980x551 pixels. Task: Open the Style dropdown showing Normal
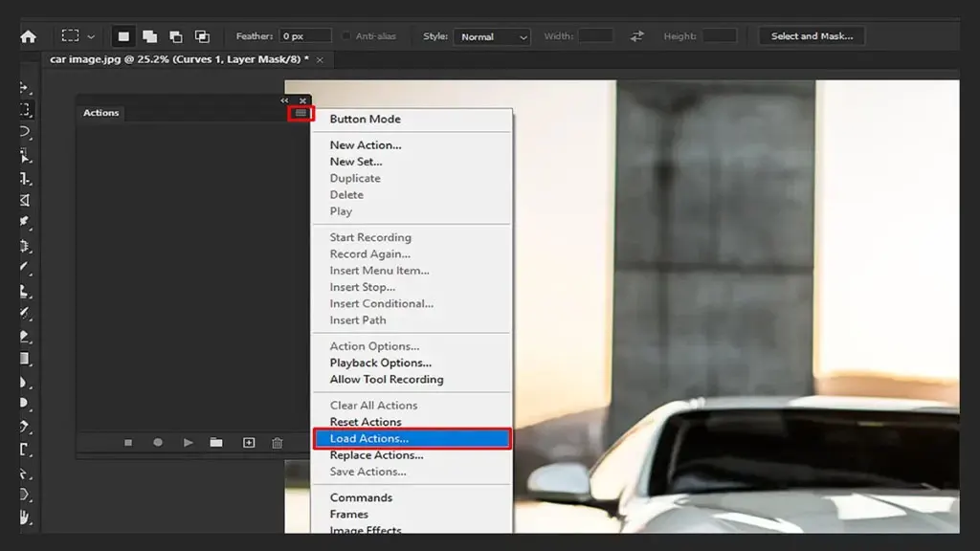pyautogui.click(x=493, y=37)
